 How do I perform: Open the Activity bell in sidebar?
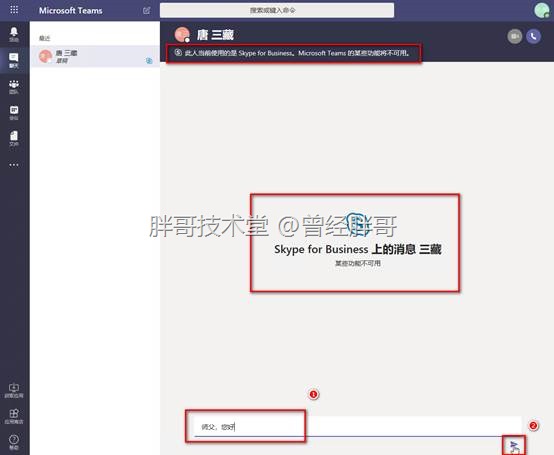pos(14,34)
